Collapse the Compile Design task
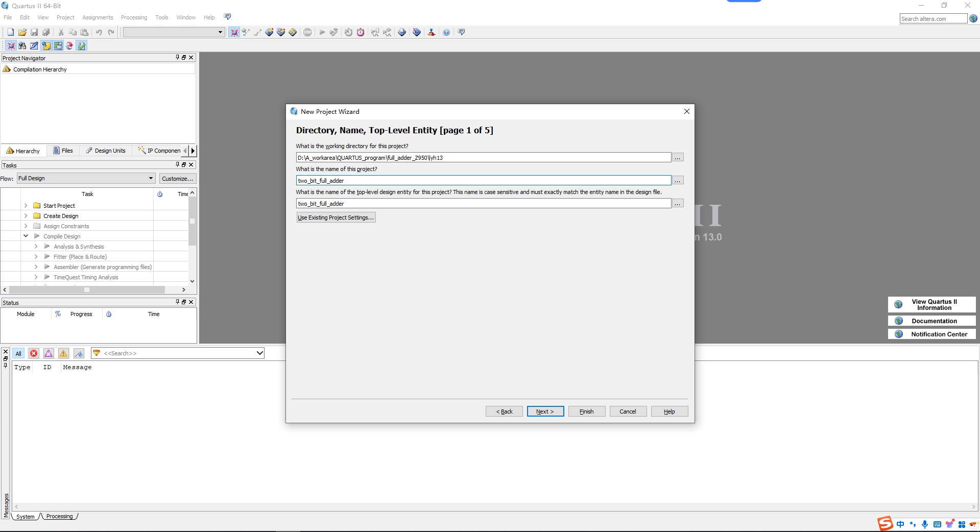Viewport: 980px width, 532px height. [26, 236]
